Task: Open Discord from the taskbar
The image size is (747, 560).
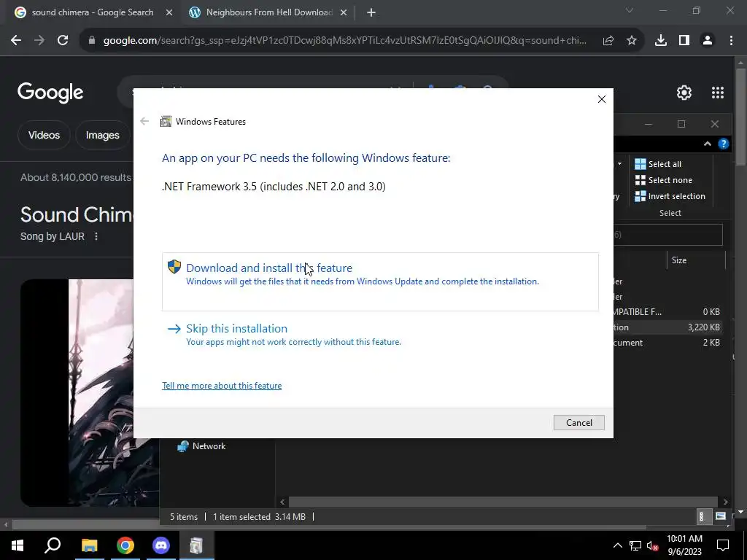Action: coord(161,545)
